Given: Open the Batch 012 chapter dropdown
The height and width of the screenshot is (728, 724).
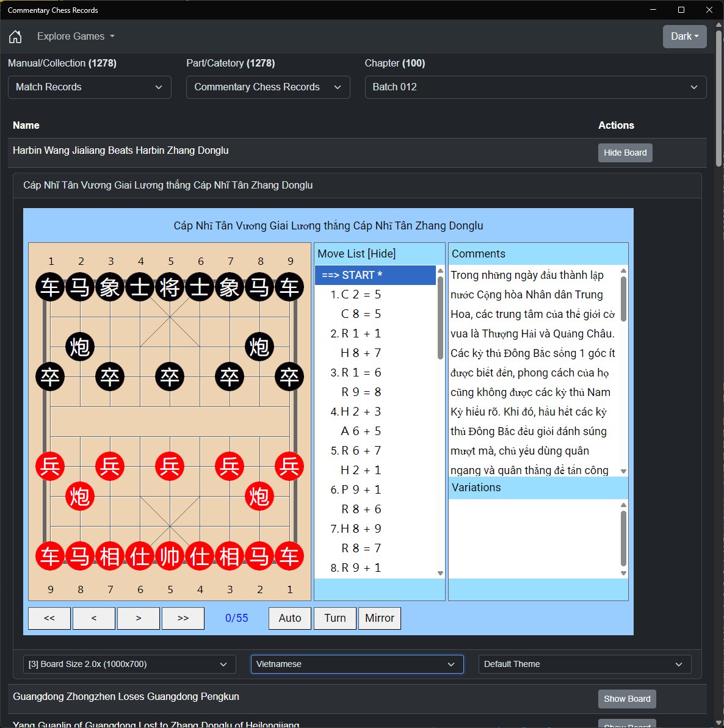Looking at the screenshot, I should (535, 87).
